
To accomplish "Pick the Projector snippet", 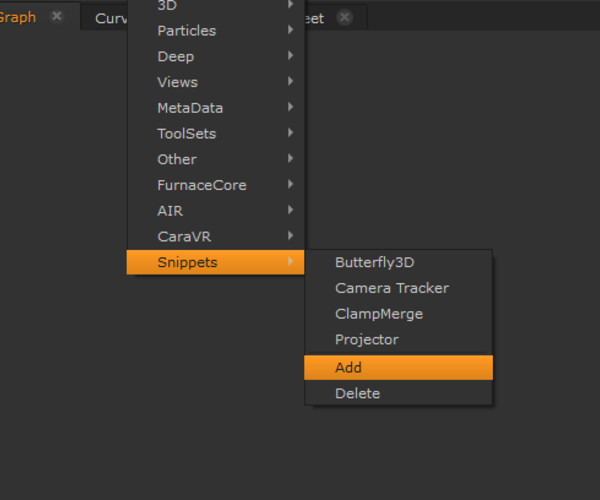I will (x=366, y=340).
